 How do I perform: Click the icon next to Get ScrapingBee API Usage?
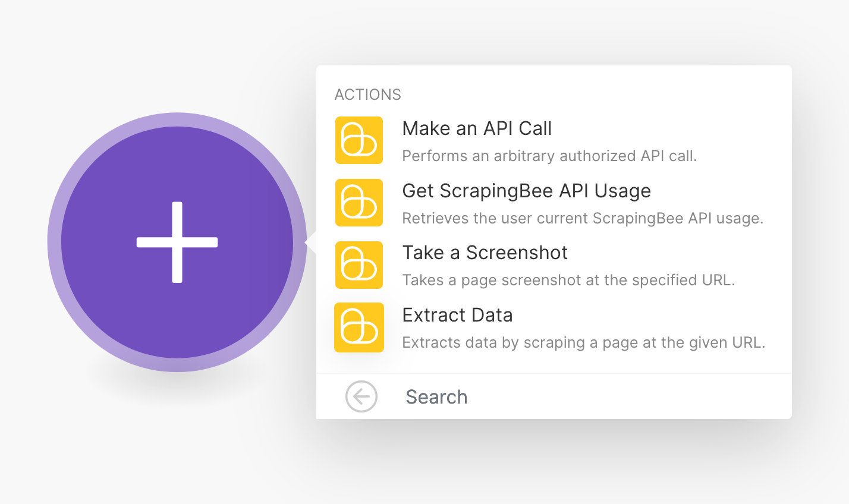[359, 203]
